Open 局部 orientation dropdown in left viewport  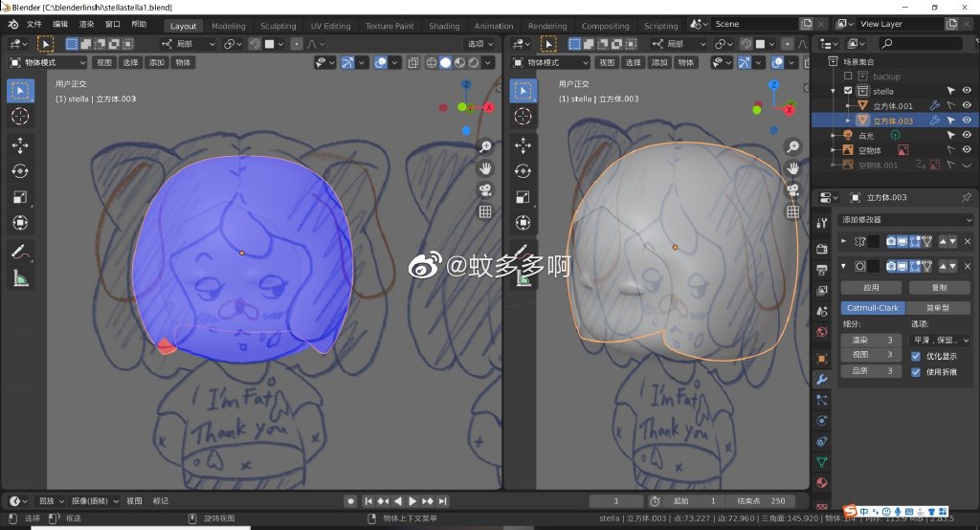[188, 44]
